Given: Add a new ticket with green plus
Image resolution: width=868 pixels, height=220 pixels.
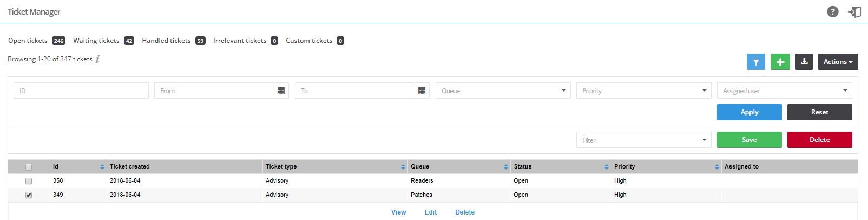Looking at the screenshot, I should point(780,62).
